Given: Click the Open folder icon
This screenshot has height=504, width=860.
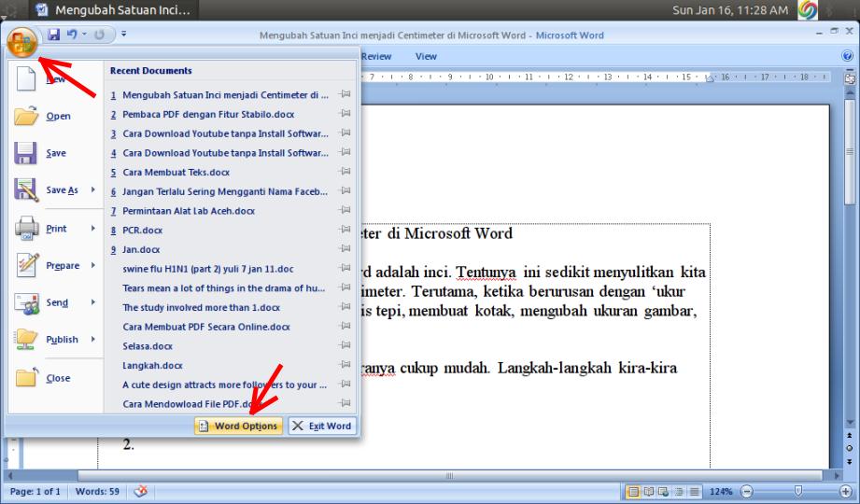Looking at the screenshot, I should click(x=26, y=116).
